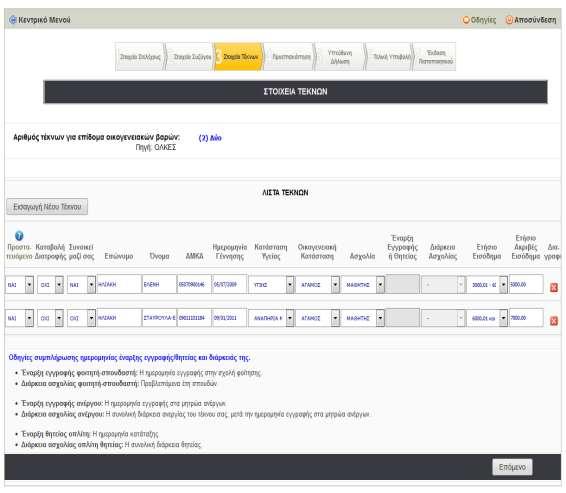Click the ΑΜΚΑ field in ΣΤΑΥΡΟΥΛΑ row
Screen dimensions: 566x493
click(x=194, y=318)
